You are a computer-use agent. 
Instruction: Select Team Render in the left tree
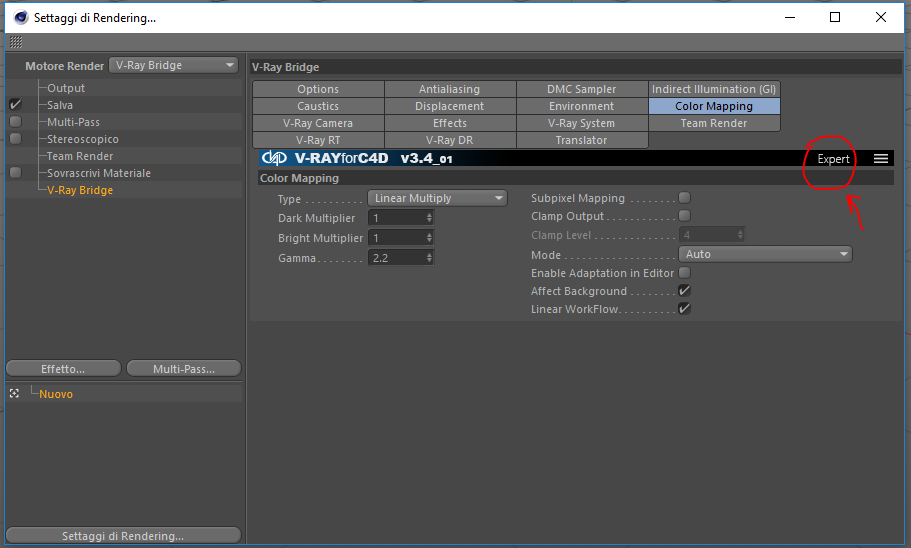[80, 156]
